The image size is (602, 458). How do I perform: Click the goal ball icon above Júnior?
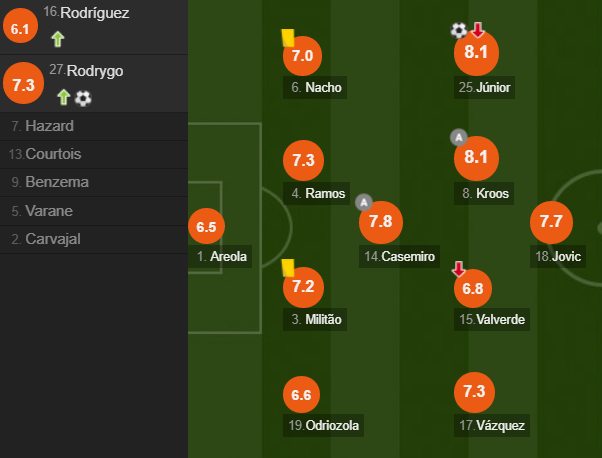click(459, 30)
